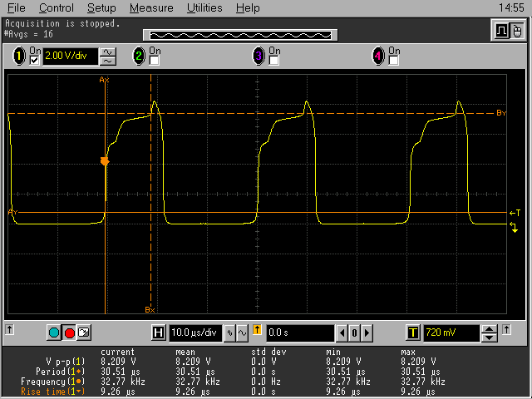Click the channel 1 ground reference arrow indicator
The image size is (532, 399).
click(514, 228)
